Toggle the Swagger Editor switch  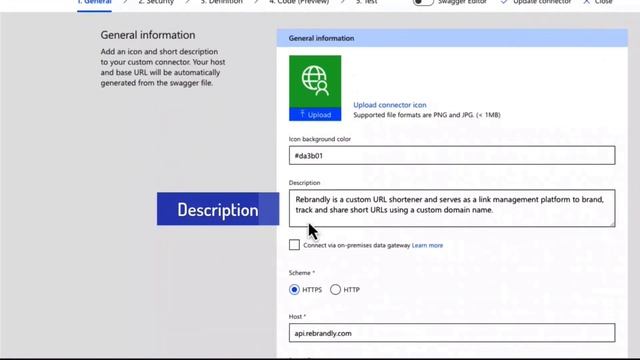coord(423,2)
